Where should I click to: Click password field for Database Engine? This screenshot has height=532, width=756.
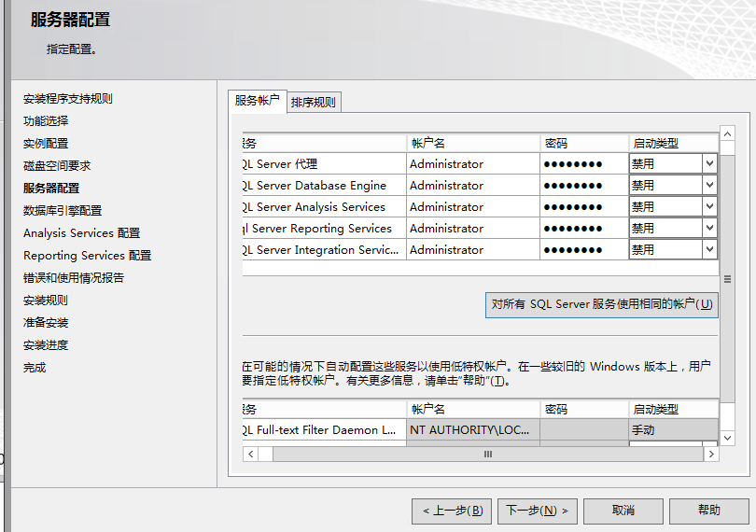pyautogui.click(x=584, y=185)
